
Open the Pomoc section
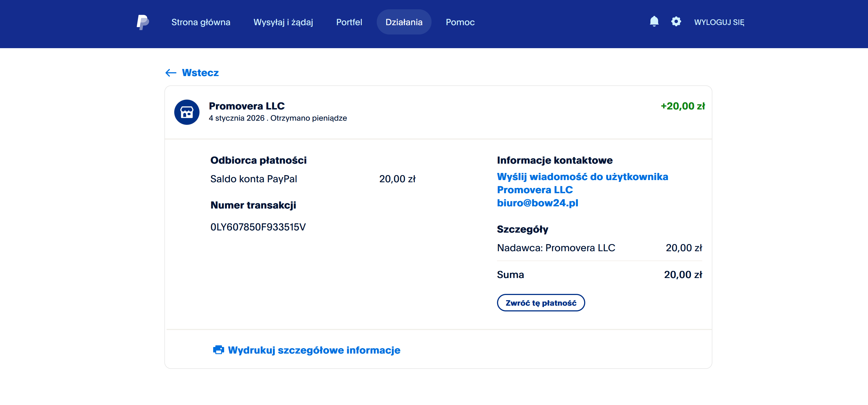tap(460, 22)
